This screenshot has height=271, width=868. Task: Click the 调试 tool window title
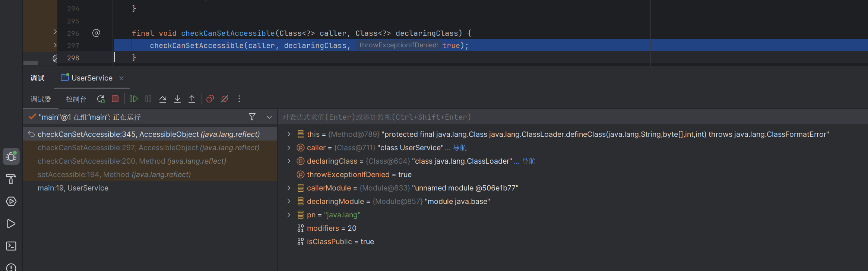[x=38, y=78]
